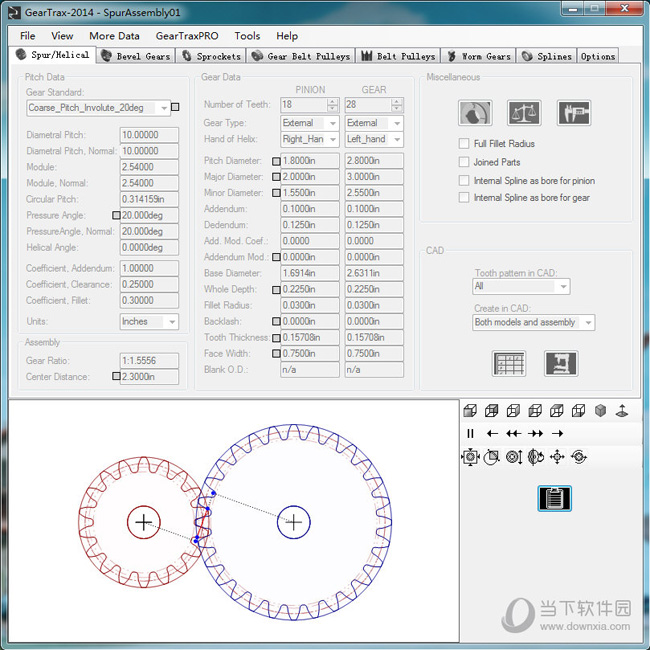Click the caliper measurement icon
650x650 pixels.
[574, 113]
